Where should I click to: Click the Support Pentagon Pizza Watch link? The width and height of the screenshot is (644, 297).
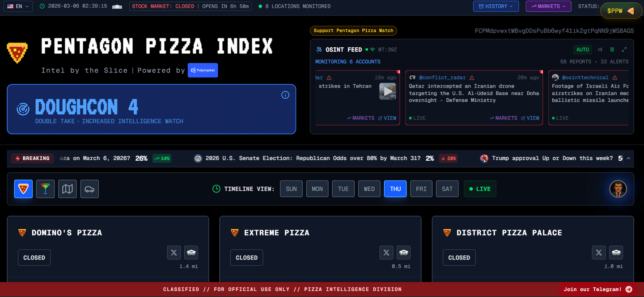353,30
